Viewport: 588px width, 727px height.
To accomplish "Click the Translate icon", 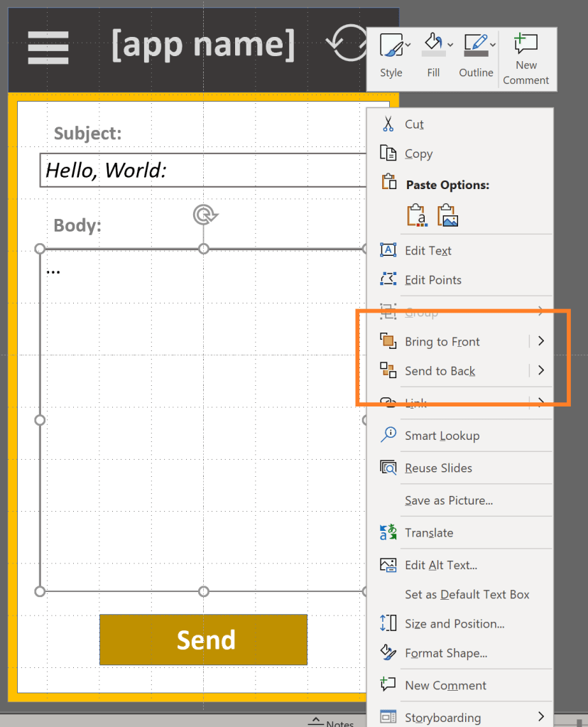I will coord(388,532).
